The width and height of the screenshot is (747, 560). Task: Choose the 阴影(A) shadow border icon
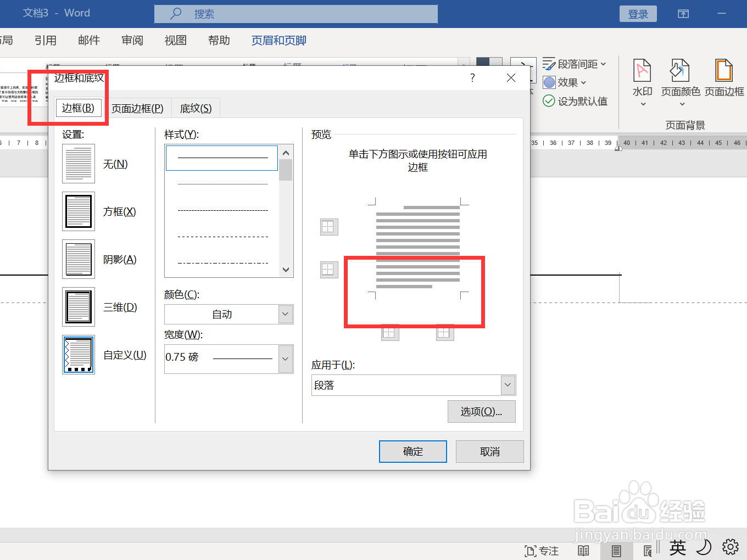click(79, 259)
